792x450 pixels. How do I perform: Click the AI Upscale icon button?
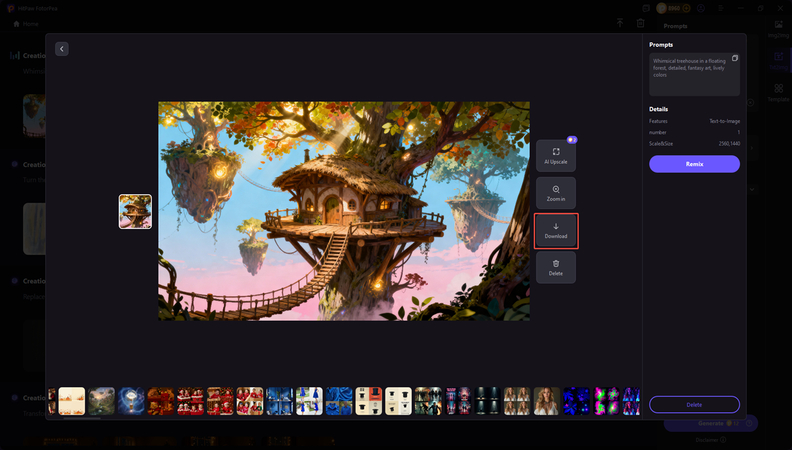click(x=555, y=155)
